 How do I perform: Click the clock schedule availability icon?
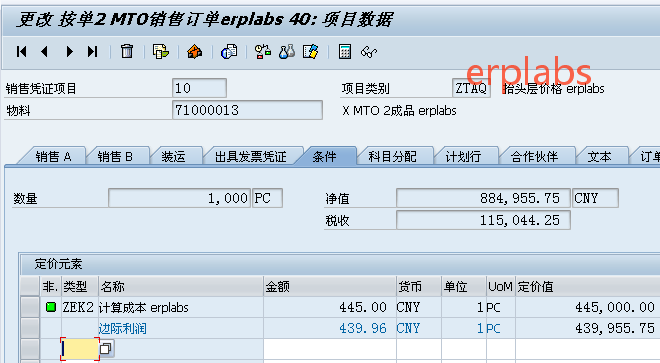click(263, 51)
